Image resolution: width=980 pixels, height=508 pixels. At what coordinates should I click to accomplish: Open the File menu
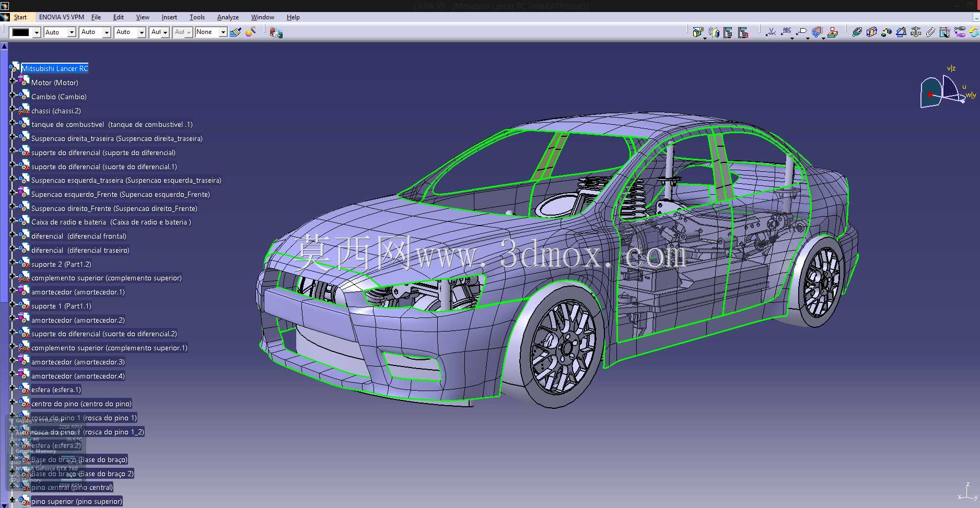click(96, 17)
